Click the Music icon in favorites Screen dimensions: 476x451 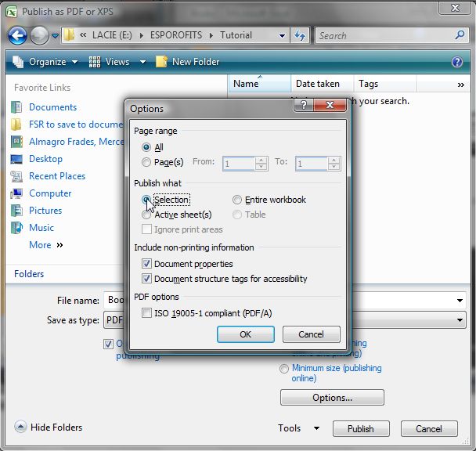[16, 228]
